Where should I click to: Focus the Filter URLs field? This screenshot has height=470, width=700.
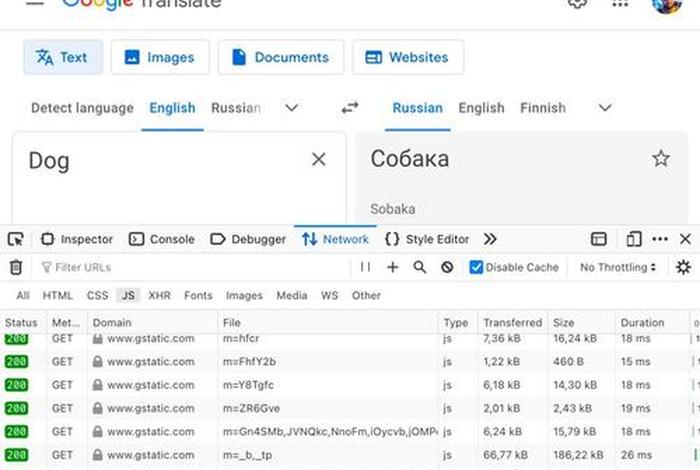point(192,267)
